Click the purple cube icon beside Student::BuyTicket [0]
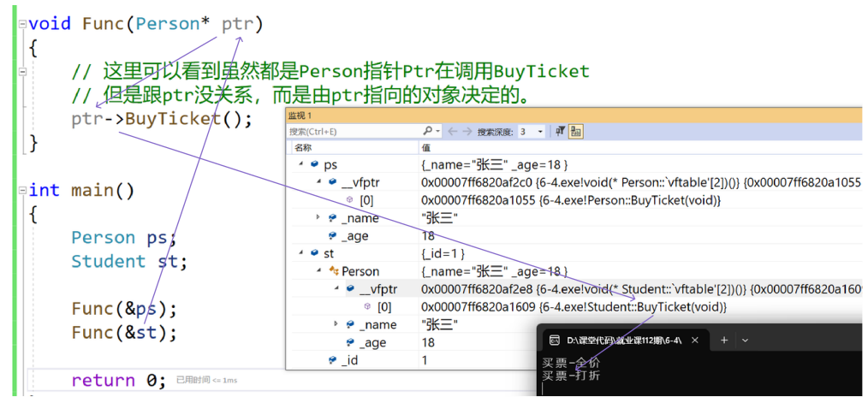 (x=367, y=306)
